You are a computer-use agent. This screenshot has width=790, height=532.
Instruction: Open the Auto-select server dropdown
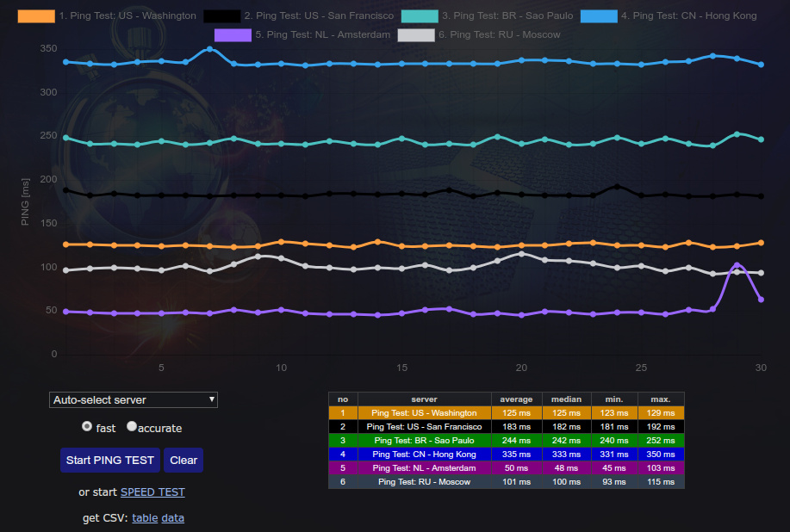[x=134, y=399]
